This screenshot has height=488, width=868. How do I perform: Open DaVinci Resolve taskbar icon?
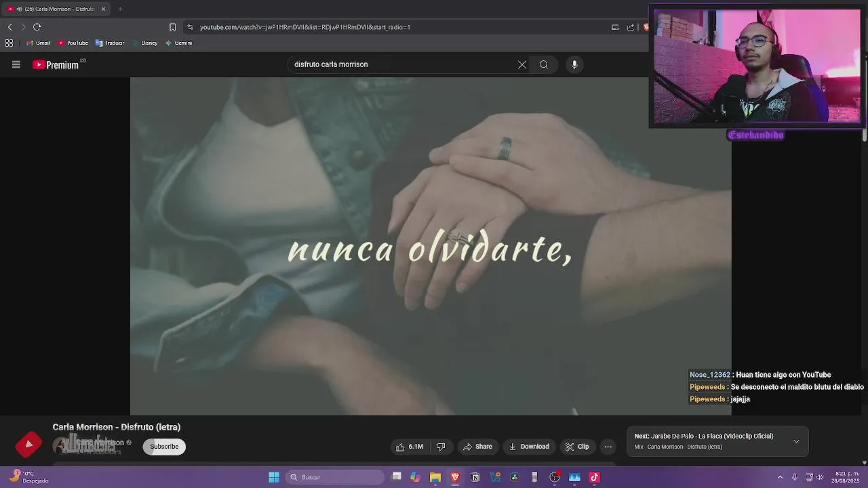pyautogui.click(x=515, y=477)
